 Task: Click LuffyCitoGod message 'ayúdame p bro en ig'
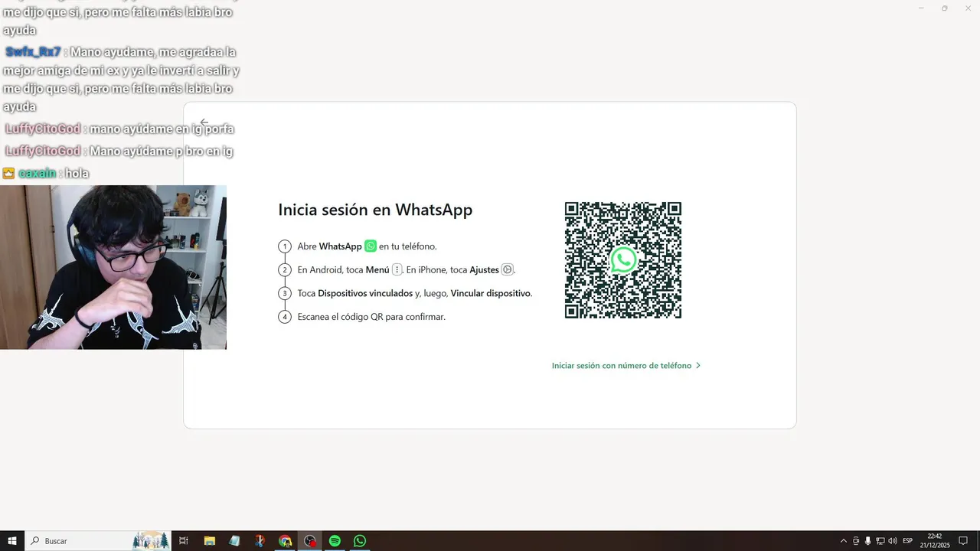click(x=161, y=151)
